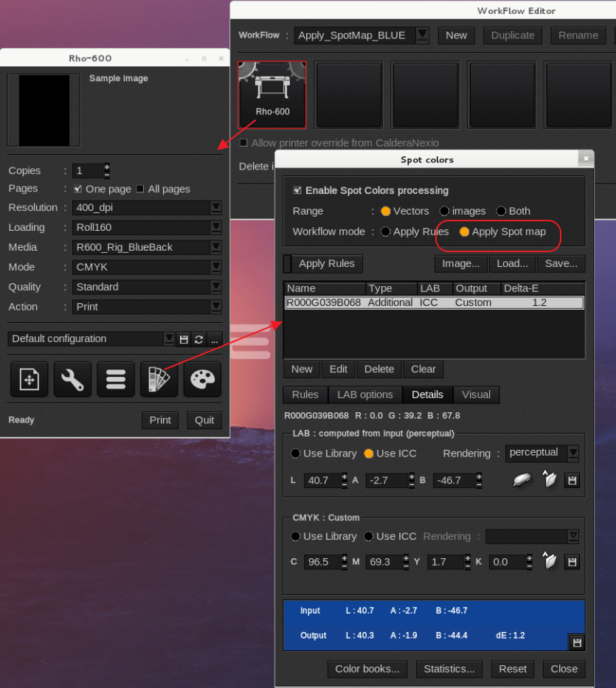Select the Apply Spot map radio button
The width and height of the screenshot is (616, 688).
[x=465, y=232]
